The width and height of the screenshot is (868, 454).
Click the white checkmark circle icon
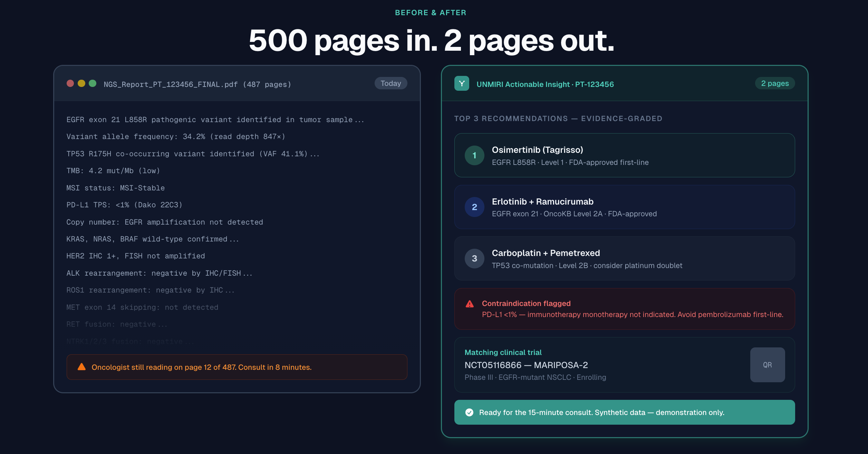coord(469,412)
